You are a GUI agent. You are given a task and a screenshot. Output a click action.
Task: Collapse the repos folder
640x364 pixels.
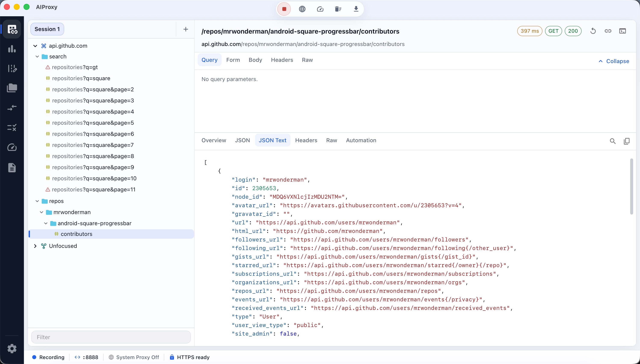click(37, 201)
